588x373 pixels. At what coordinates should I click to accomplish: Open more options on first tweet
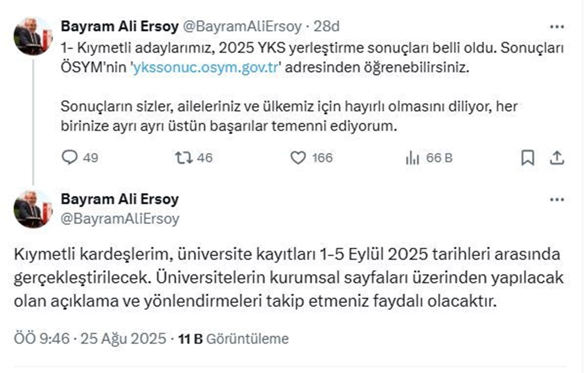point(557,26)
